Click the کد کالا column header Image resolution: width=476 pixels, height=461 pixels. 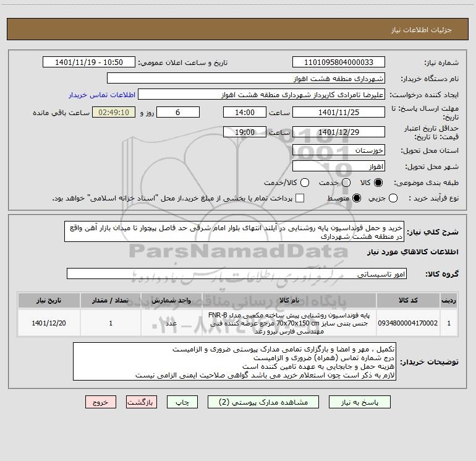(408, 300)
